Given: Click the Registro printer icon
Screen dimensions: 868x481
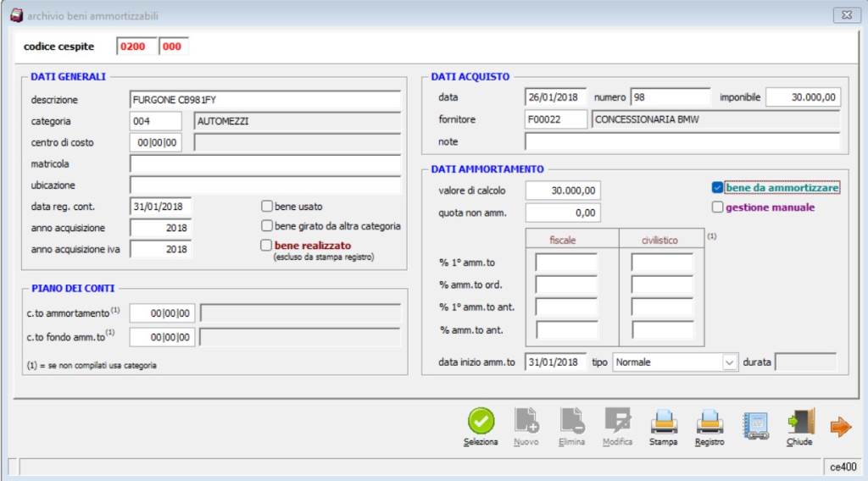Looking at the screenshot, I should click(709, 422).
